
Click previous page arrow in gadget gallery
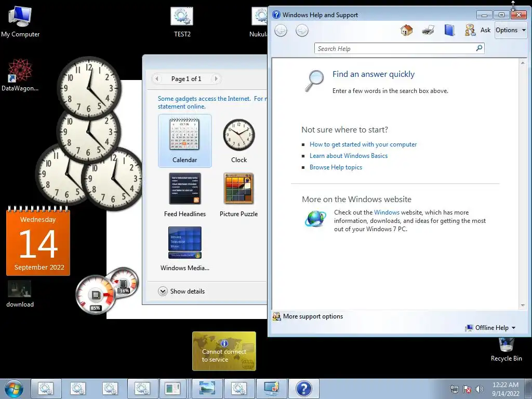157,79
